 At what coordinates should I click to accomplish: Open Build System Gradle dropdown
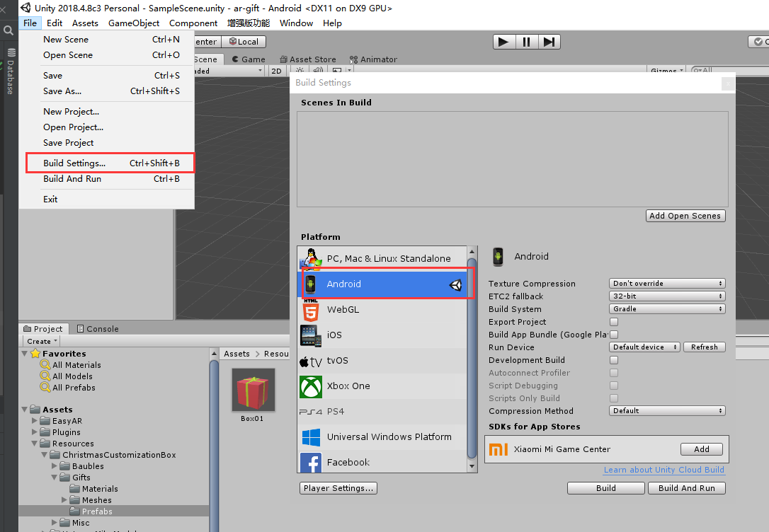(x=667, y=309)
